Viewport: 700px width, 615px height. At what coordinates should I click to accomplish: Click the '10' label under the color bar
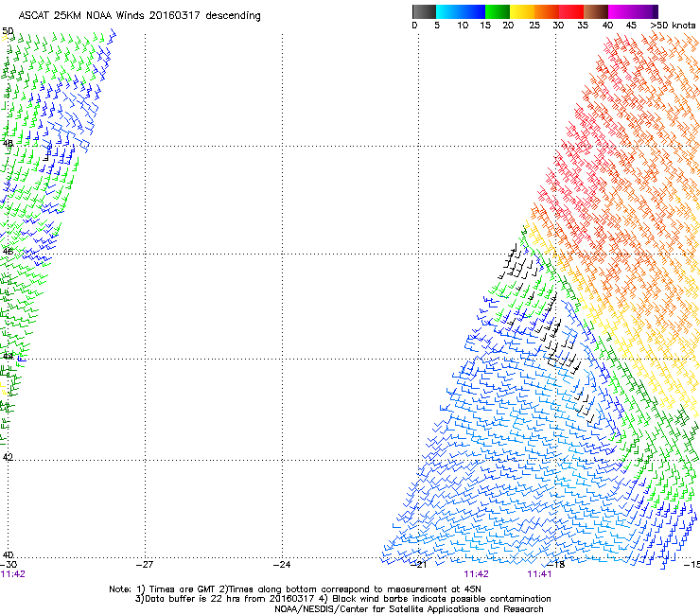(463, 26)
